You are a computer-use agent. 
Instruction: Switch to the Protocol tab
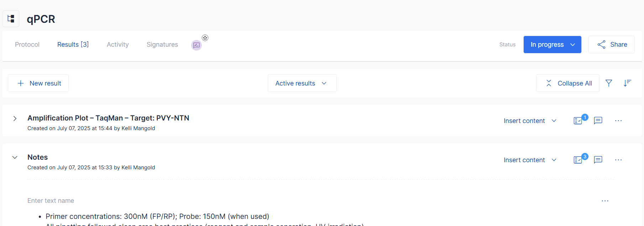(27, 45)
